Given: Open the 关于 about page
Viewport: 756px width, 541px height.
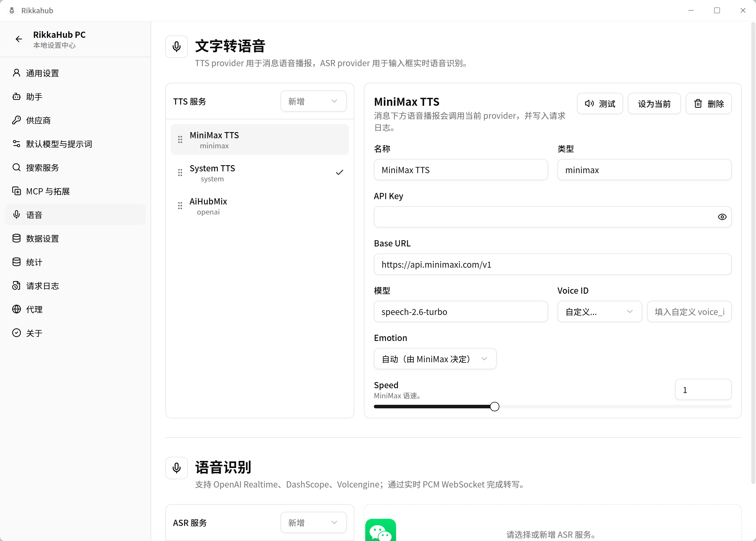Looking at the screenshot, I should 75,333.
